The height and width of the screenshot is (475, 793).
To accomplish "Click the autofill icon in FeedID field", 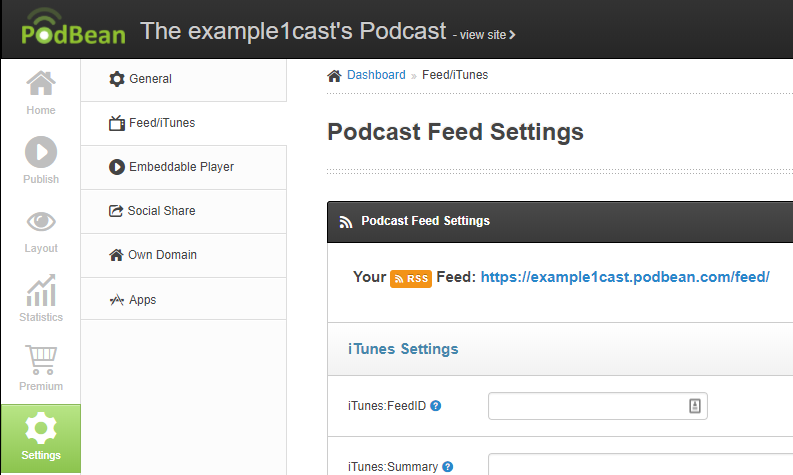I will (x=695, y=406).
